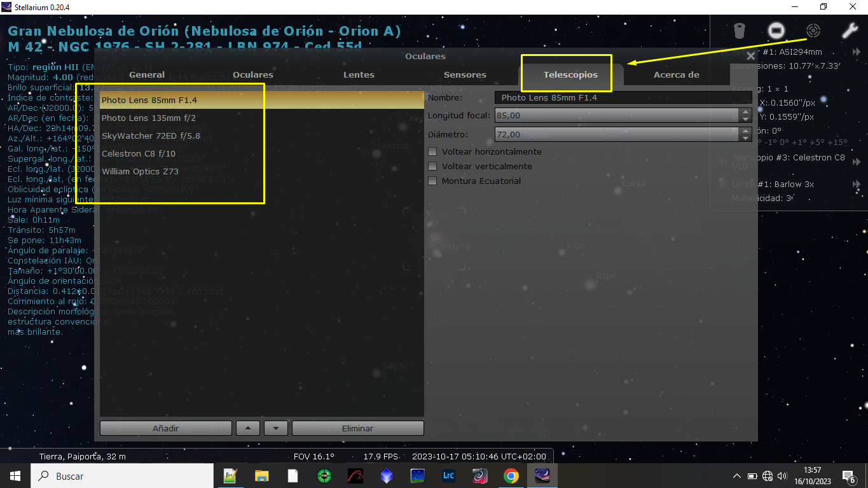The image size is (868, 488).
Task: Click location Tierra, Paiporta, 32 m
Action: [x=83, y=456]
